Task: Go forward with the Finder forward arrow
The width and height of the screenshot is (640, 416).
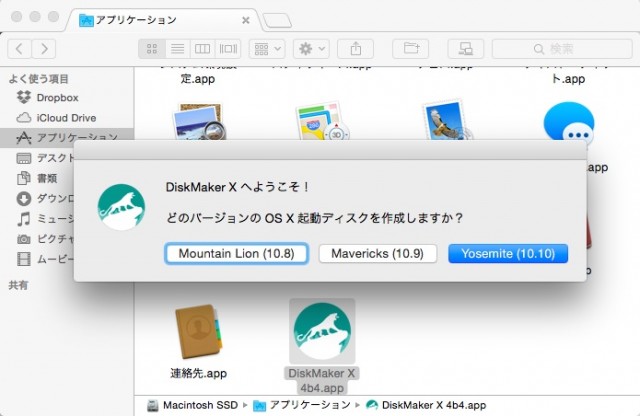Action: point(44,49)
